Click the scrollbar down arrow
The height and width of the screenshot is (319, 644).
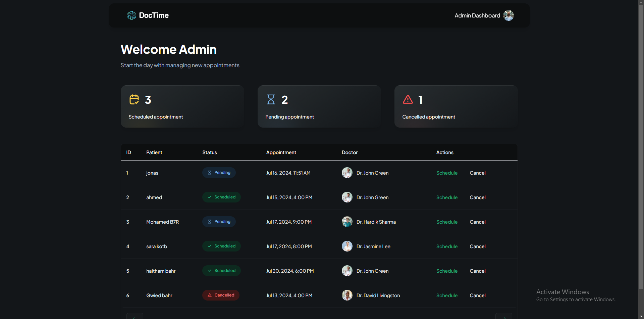(641, 316)
